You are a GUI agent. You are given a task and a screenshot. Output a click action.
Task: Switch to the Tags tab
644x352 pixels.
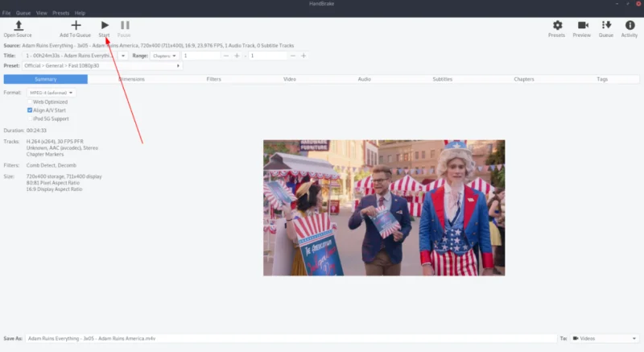tap(602, 79)
